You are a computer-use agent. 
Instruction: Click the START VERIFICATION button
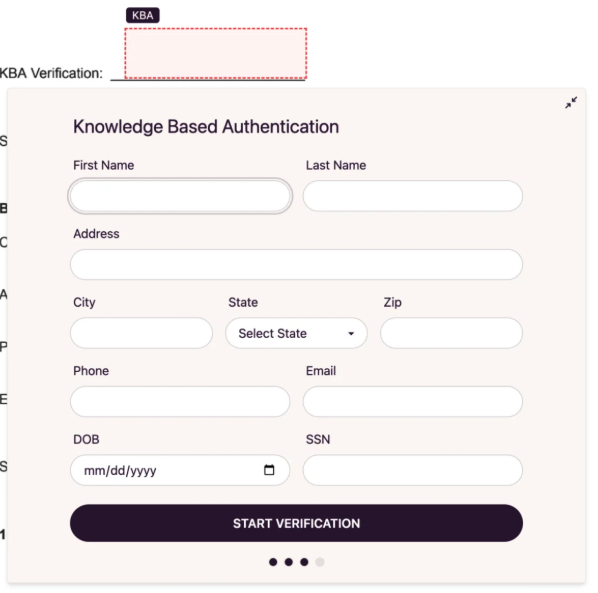[296, 523]
